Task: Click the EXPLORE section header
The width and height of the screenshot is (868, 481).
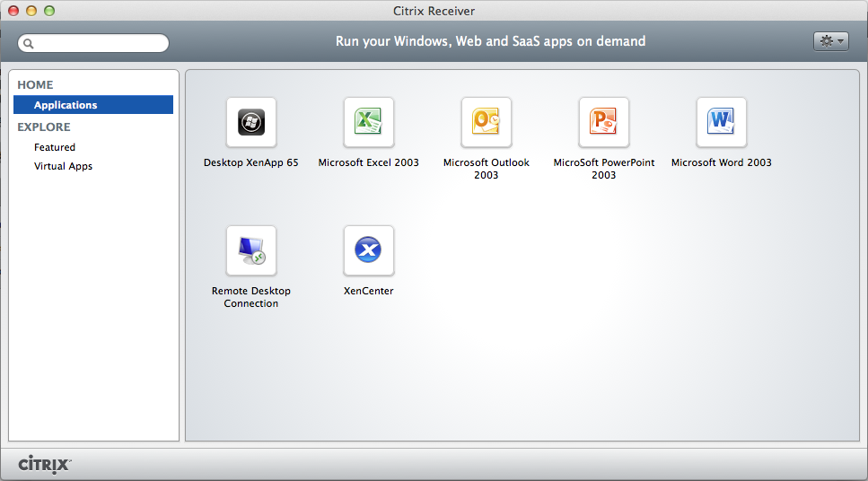Action: pos(44,127)
